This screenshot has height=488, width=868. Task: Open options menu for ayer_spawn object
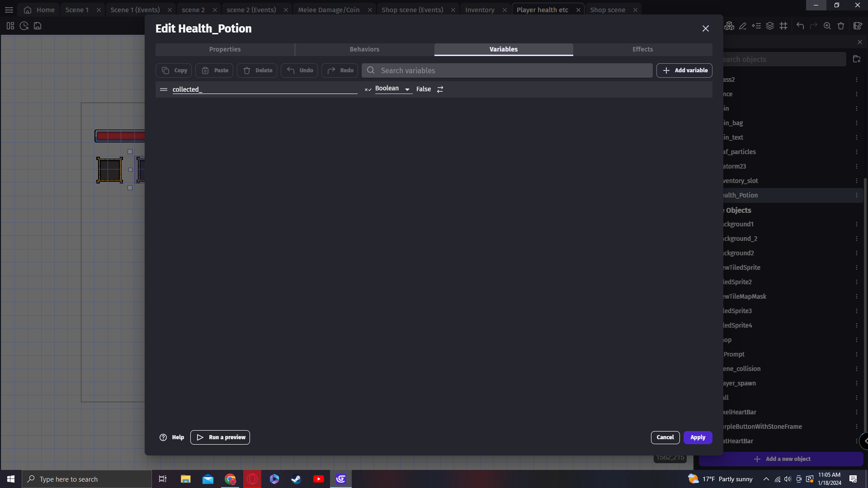pos(857,383)
